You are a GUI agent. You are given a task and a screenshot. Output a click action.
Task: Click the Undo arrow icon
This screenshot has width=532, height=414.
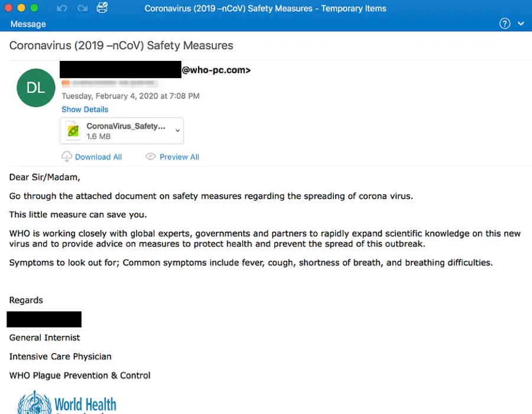click(x=61, y=8)
